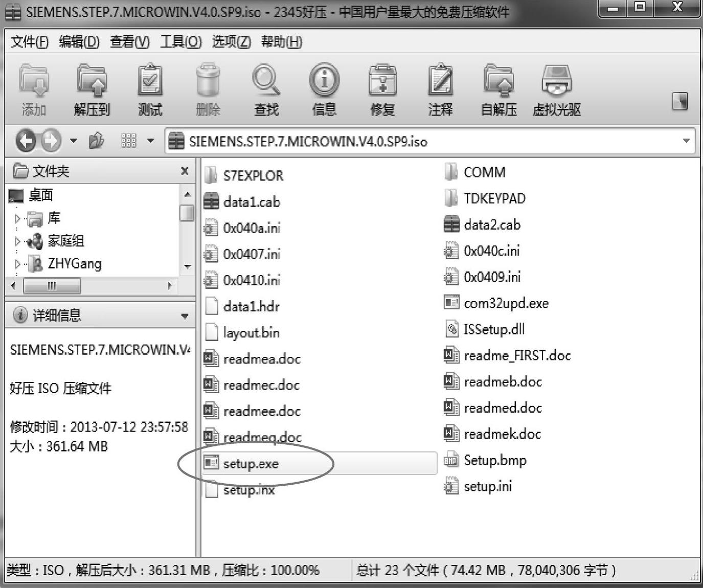Expand the address bar path dropdown
Image resolution: width=703 pixels, height=588 pixels.
tap(686, 141)
